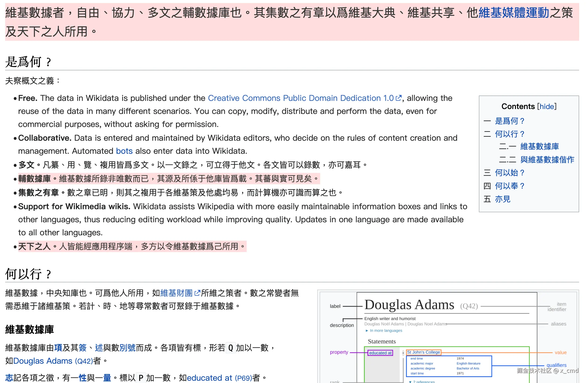Open the 維基媒體運動 link in the intro

click(514, 13)
